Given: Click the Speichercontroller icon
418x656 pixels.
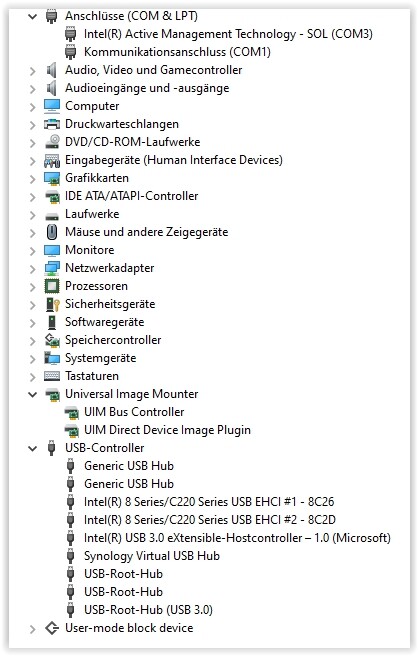Looking at the screenshot, I should (52, 340).
